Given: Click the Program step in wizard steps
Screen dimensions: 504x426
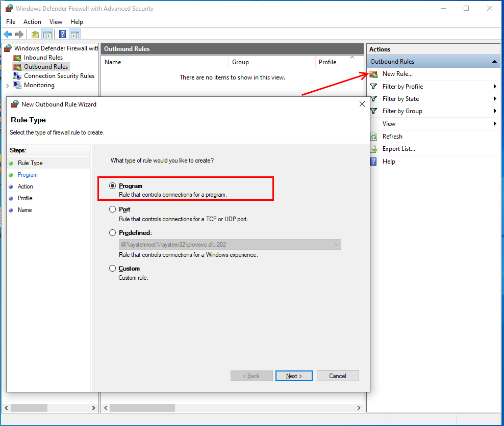Looking at the screenshot, I should (28, 175).
